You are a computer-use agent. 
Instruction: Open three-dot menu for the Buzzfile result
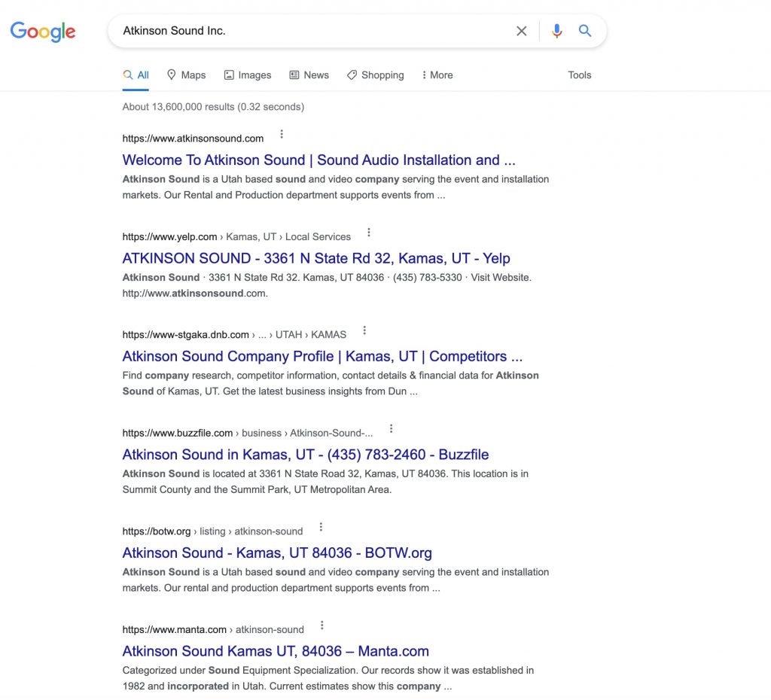click(x=391, y=428)
